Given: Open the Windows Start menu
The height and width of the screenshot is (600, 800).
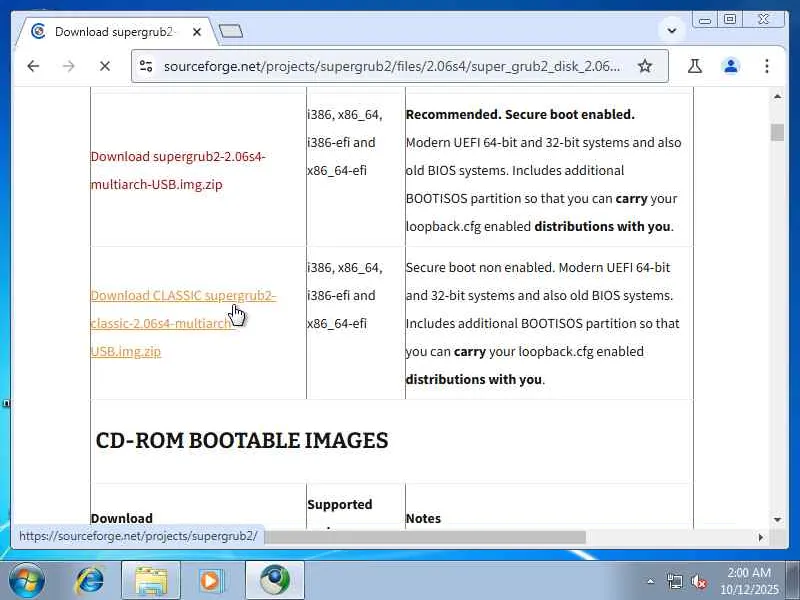Looking at the screenshot, I should tap(26, 581).
